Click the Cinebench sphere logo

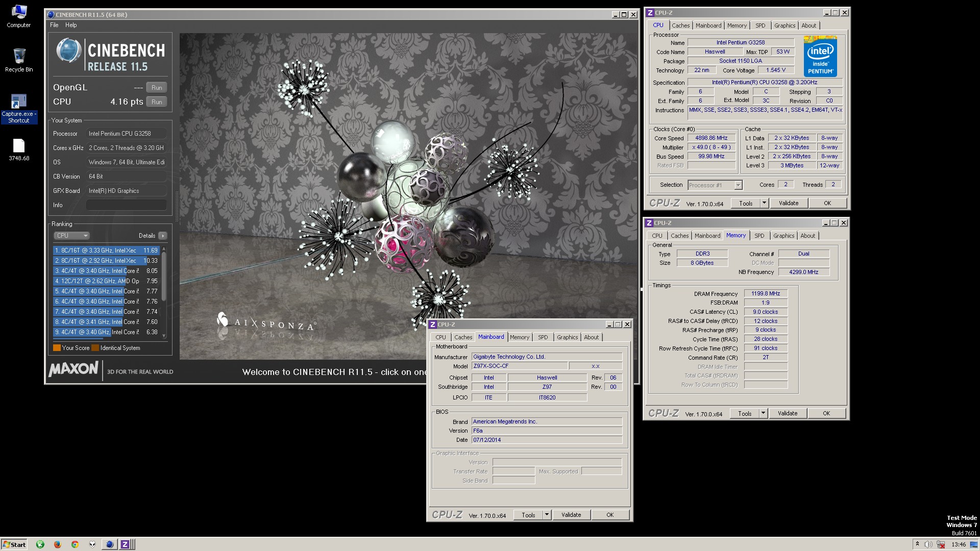68,51
